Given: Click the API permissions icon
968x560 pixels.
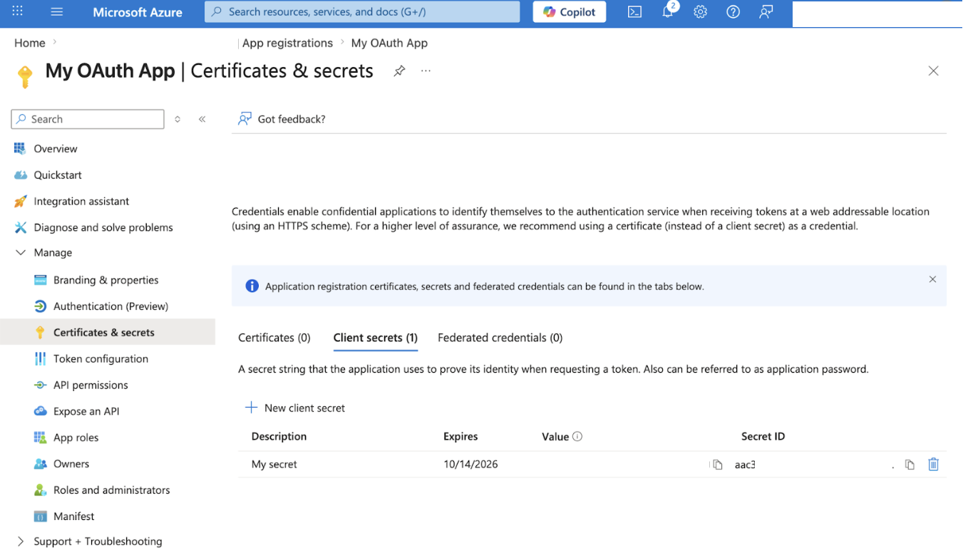Looking at the screenshot, I should 40,385.
